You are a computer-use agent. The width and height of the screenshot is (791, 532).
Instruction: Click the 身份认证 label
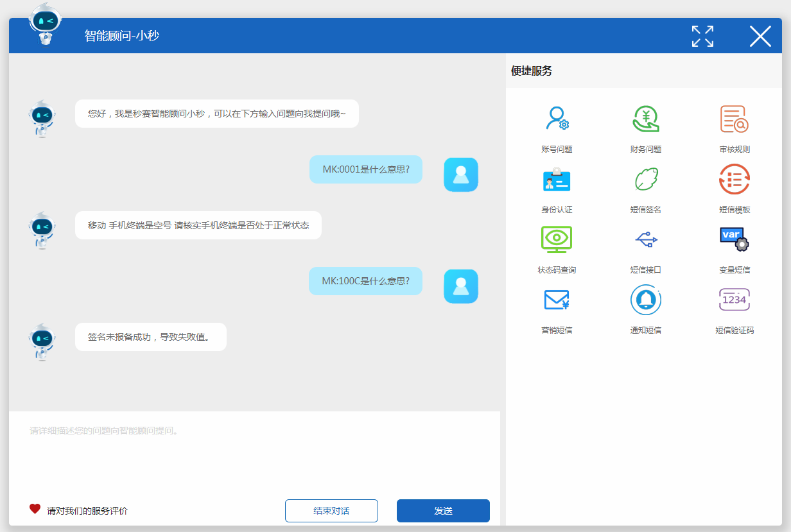pyautogui.click(x=557, y=209)
